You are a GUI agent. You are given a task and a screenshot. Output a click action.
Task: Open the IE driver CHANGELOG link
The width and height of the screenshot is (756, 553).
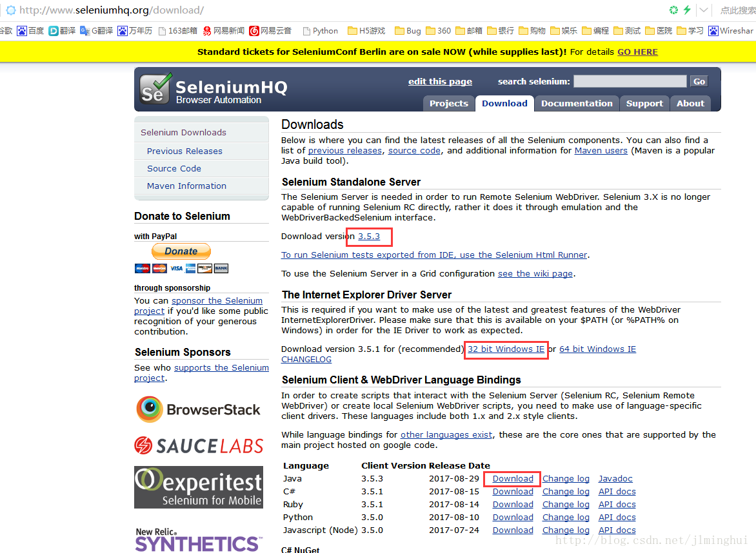(306, 360)
